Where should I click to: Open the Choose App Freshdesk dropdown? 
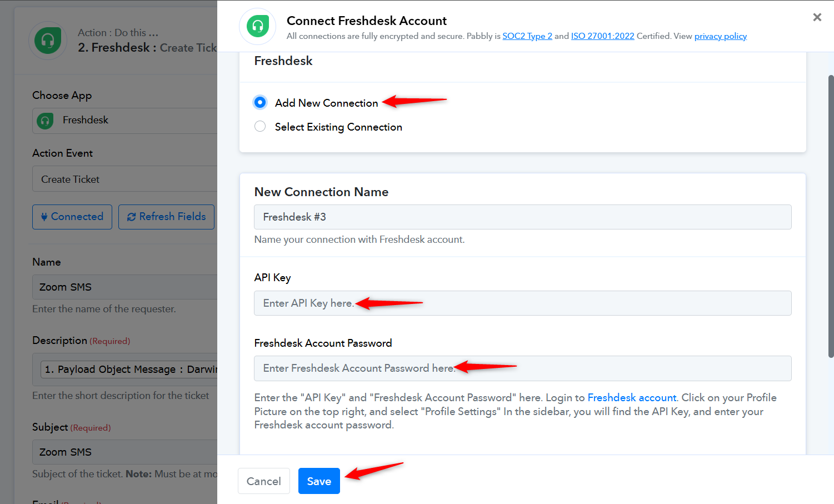pos(125,121)
